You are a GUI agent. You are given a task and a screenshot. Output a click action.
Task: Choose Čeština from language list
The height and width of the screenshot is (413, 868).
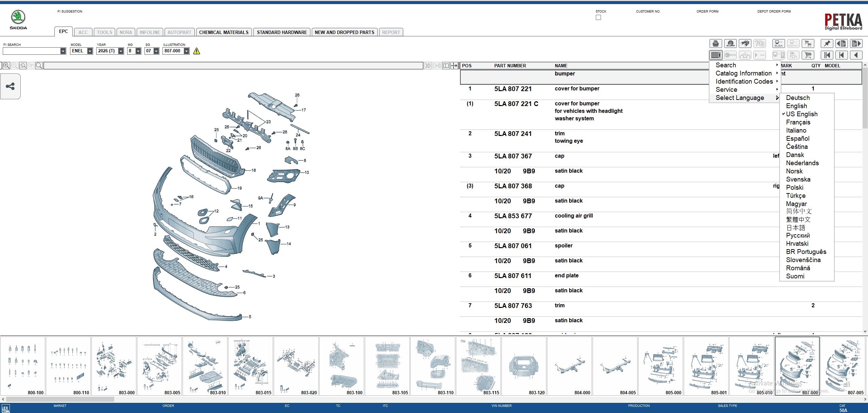pos(797,147)
